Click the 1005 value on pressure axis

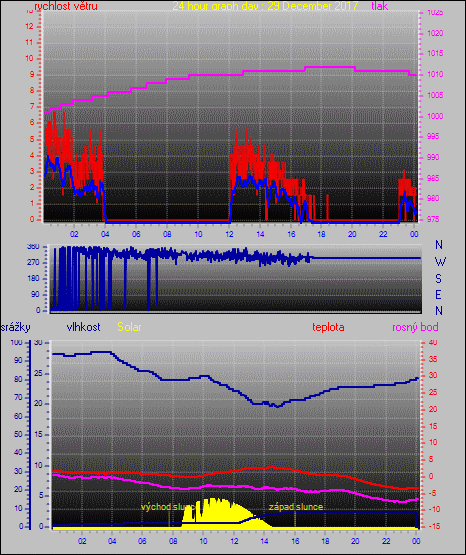435,95
